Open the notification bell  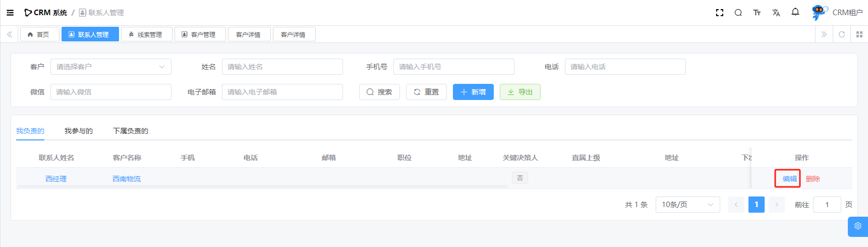click(795, 12)
